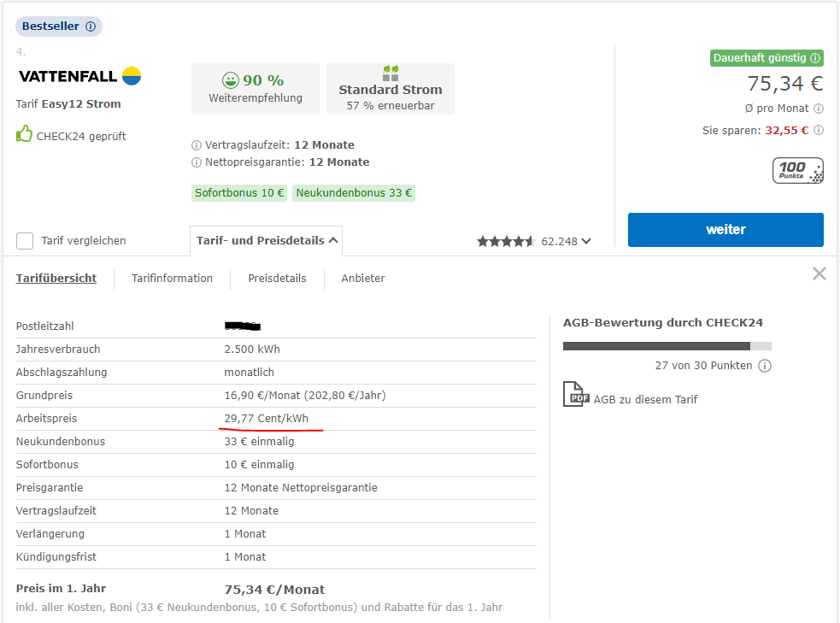
Task: Click the Bestseller label
Action: tap(50, 26)
